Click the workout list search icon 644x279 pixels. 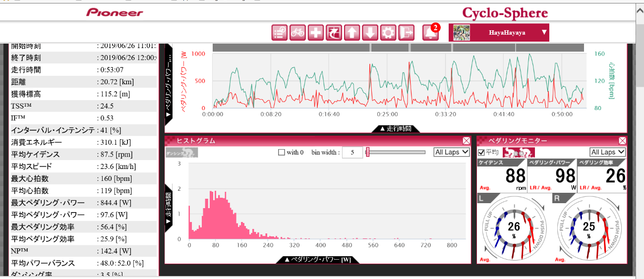(x=279, y=33)
